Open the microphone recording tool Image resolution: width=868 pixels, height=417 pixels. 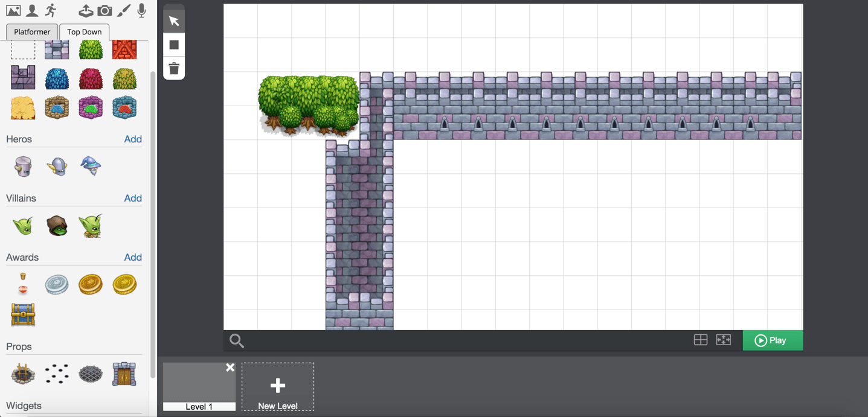(x=141, y=10)
